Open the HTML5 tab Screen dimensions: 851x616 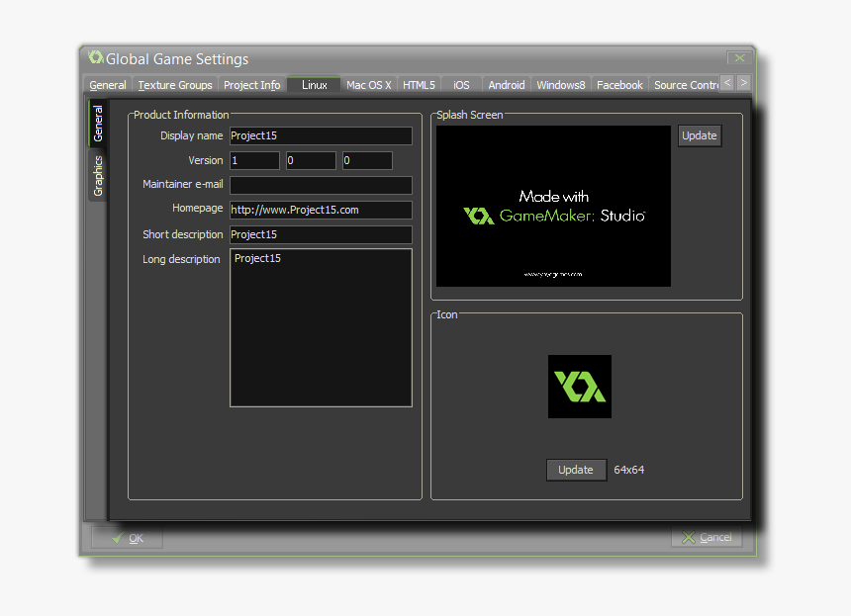419,85
